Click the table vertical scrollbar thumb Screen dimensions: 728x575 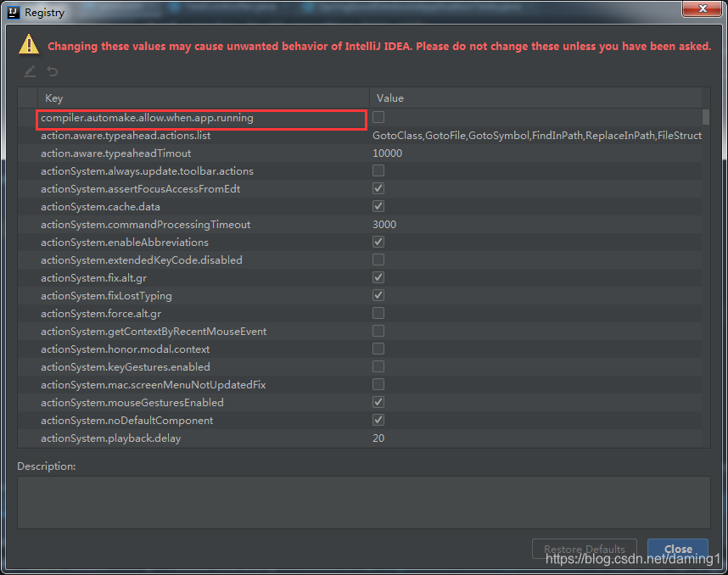tap(706, 117)
